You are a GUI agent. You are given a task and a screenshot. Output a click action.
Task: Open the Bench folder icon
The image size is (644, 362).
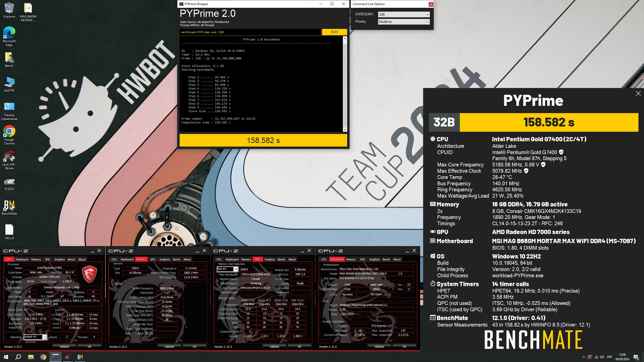coord(9,60)
